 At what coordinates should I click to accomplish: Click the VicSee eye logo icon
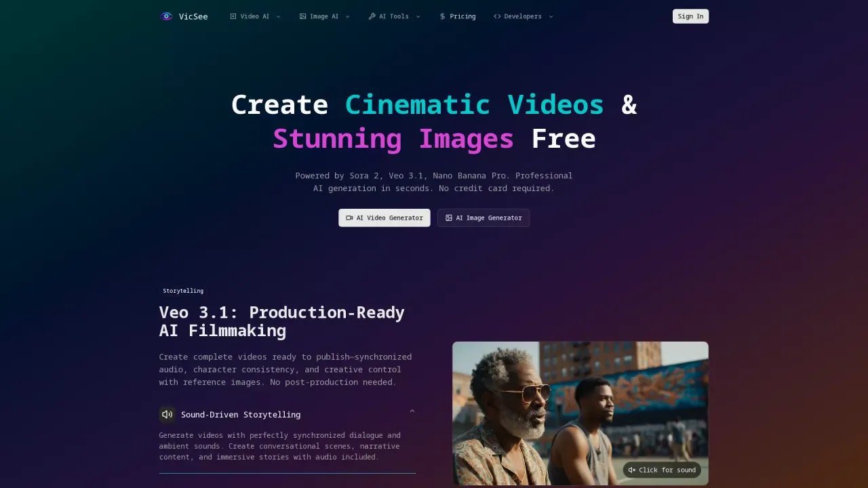pyautogui.click(x=167, y=16)
